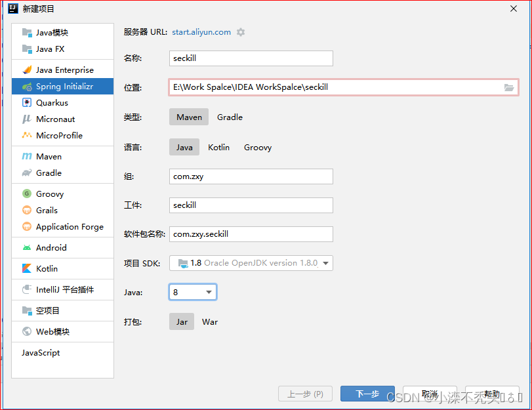532x410 pixels.
Task: Click the Grails icon
Action: point(27,210)
